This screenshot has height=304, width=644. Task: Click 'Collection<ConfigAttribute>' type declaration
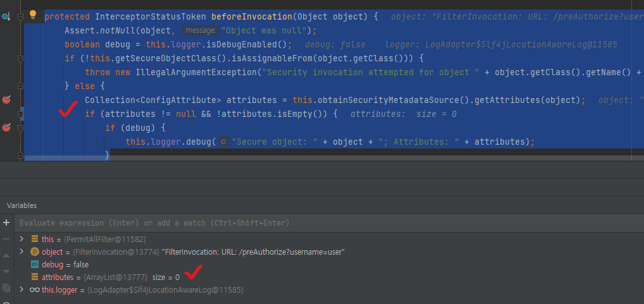[153, 100]
